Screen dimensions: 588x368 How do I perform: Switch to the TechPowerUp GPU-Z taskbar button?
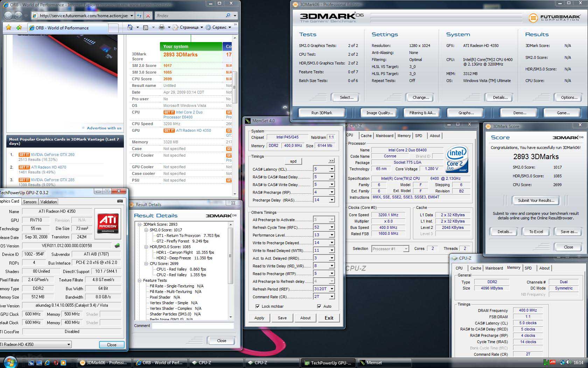[x=328, y=363]
